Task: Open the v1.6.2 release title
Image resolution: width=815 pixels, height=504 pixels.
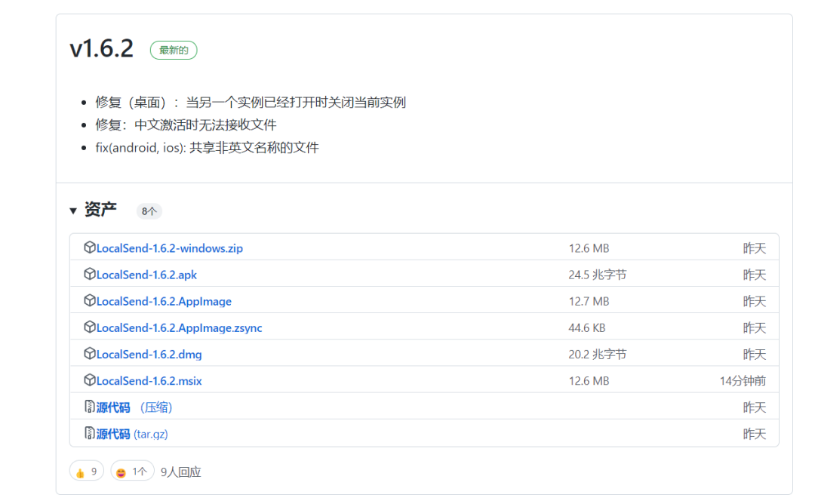Action: 101,49
